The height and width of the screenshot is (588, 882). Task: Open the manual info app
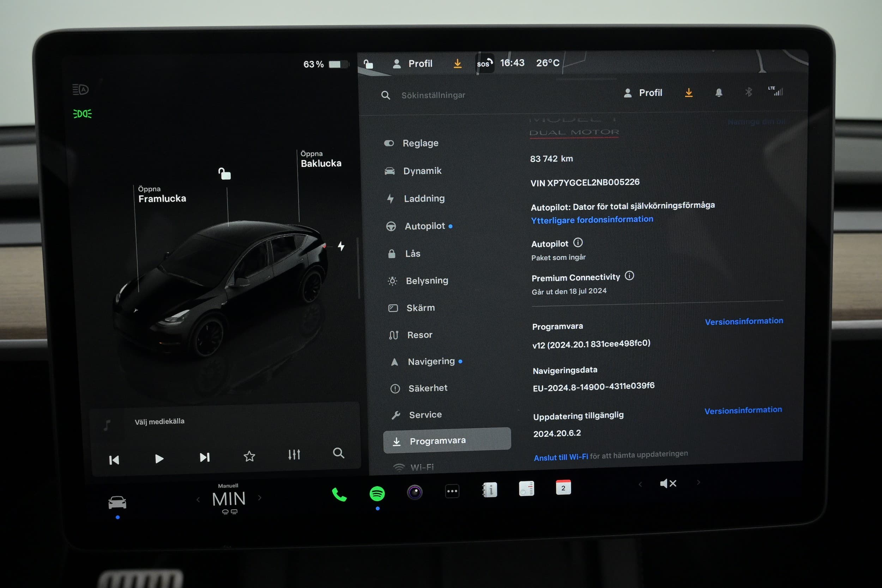pyautogui.click(x=489, y=489)
